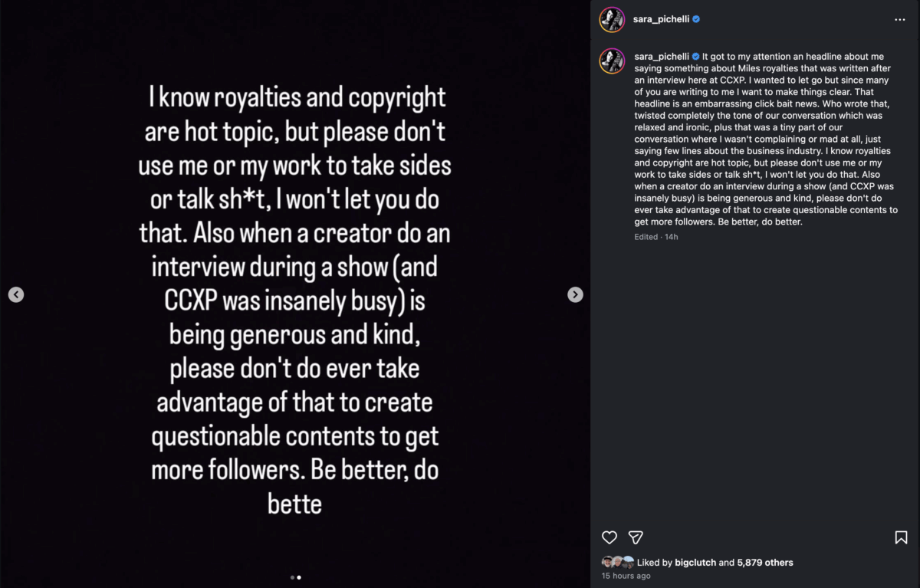Open the three-dot more options menu
This screenshot has width=920, height=588.
(x=900, y=20)
